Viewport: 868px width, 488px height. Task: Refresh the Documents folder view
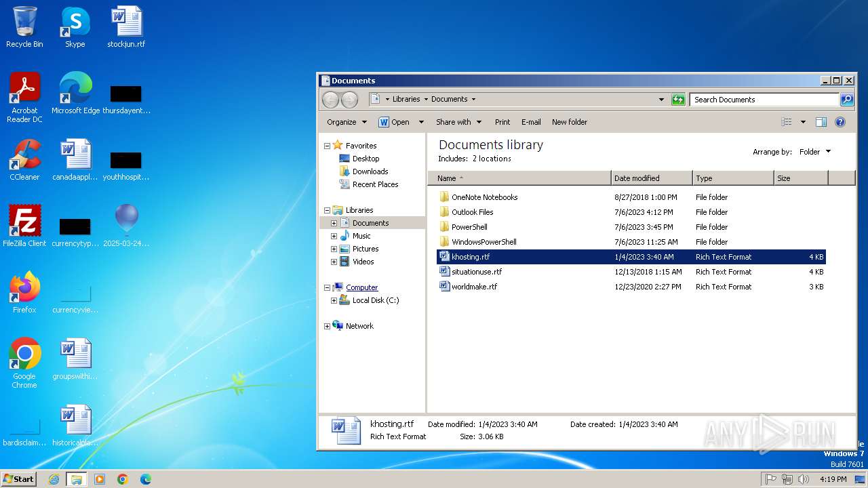coord(678,100)
